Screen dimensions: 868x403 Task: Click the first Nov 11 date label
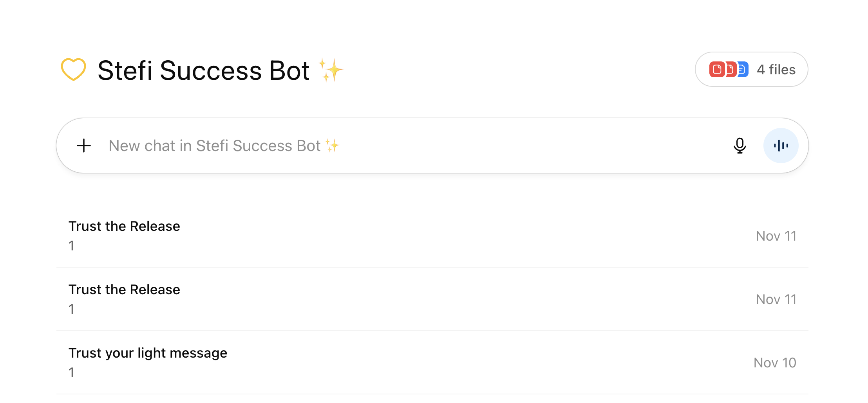click(776, 236)
